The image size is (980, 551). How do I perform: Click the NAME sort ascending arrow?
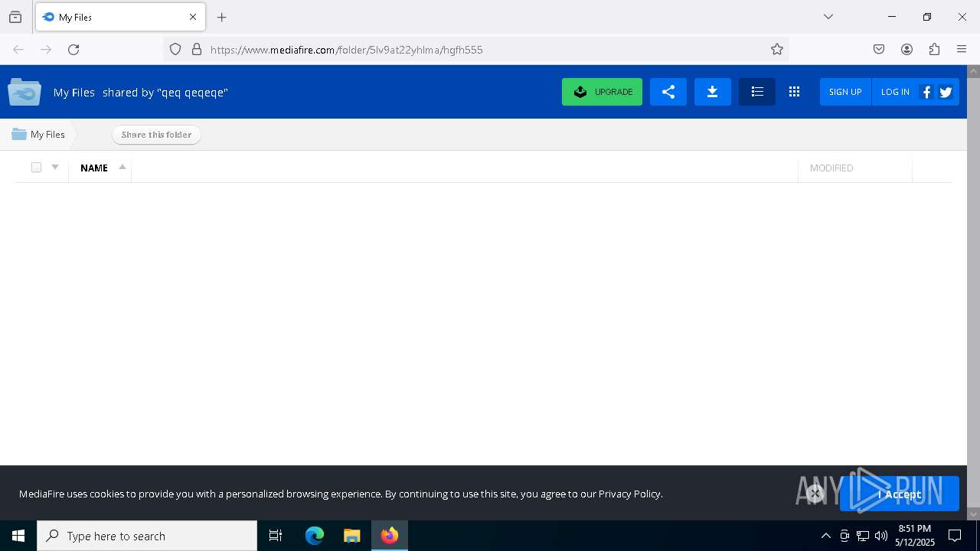click(x=122, y=167)
